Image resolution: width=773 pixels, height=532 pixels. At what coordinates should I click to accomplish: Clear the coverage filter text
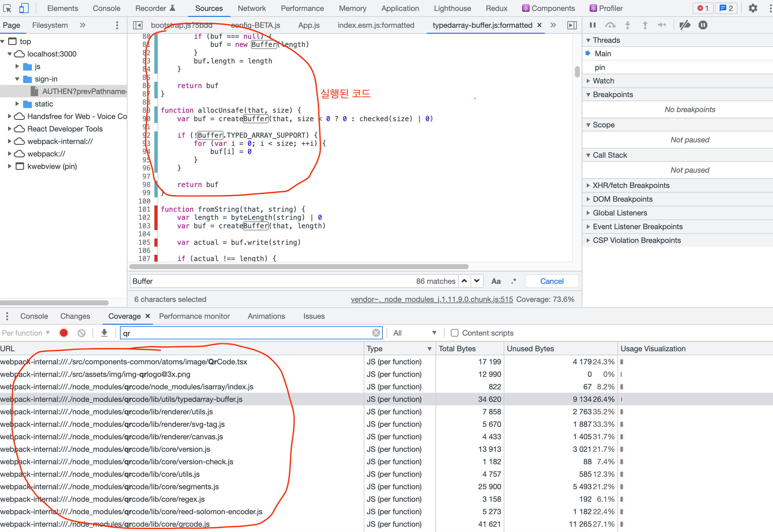pos(376,333)
